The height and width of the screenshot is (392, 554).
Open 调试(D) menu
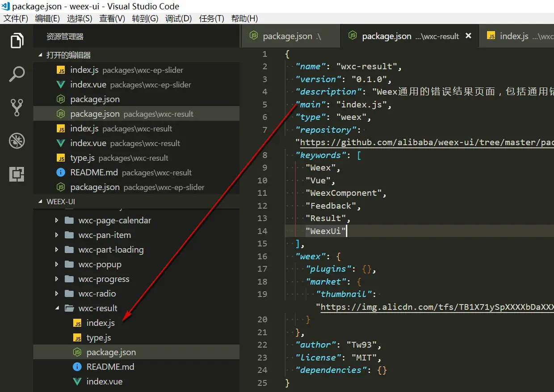tap(178, 18)
